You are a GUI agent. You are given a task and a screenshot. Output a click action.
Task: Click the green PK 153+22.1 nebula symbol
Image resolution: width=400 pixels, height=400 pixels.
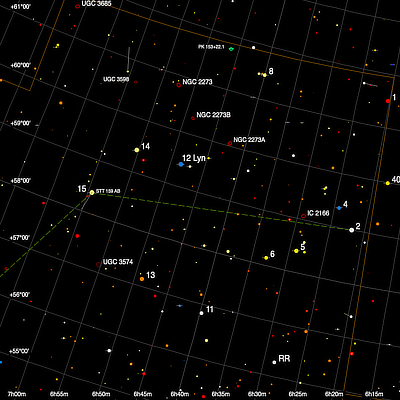pyautogui.click(x=231, y=49)
